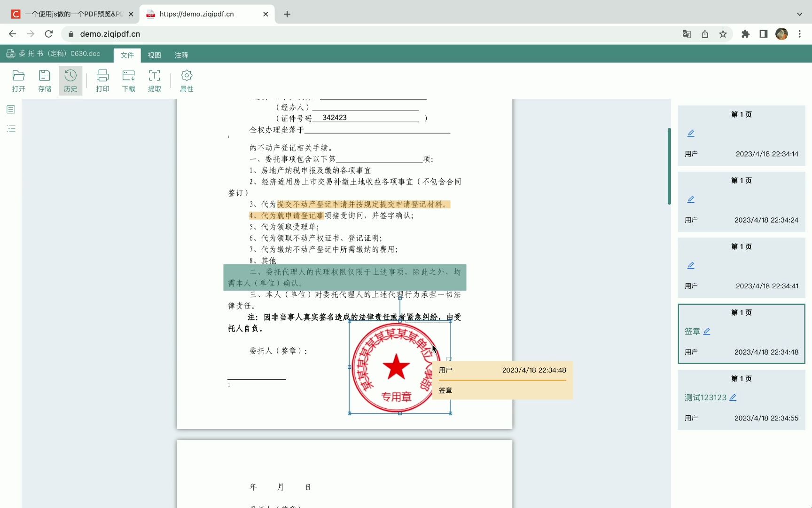Viewport: 812px width, 508px height.
Task: Open a file with the 打开 toolbar icon
Action: pos(18,81)
